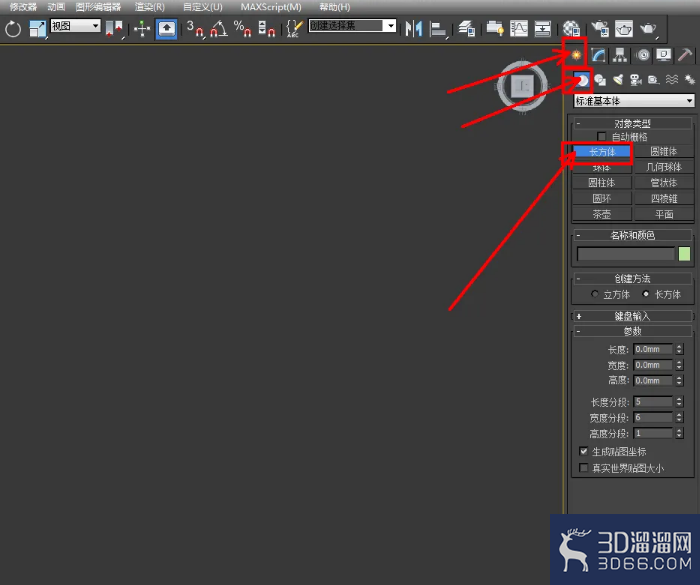The width and height of the screenshot is (700, 585).
Task: Collapse the 对象类型 rollout
Action: coord(633,123)
